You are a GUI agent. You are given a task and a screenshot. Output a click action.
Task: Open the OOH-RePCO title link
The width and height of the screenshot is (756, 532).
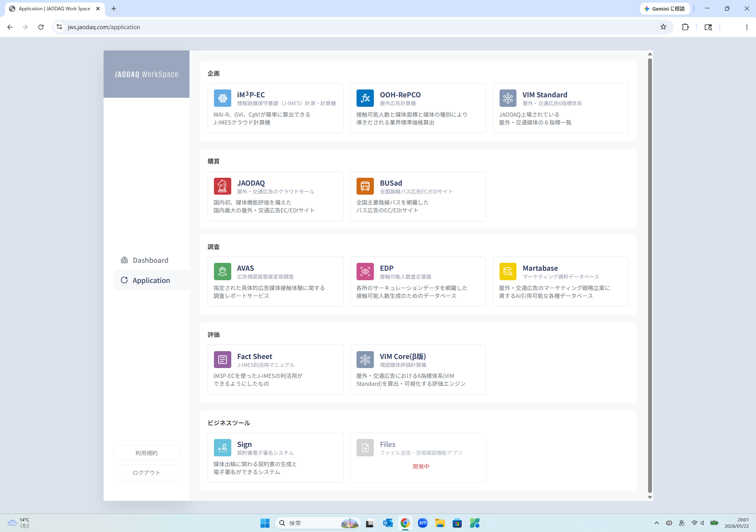click(400, 95)
